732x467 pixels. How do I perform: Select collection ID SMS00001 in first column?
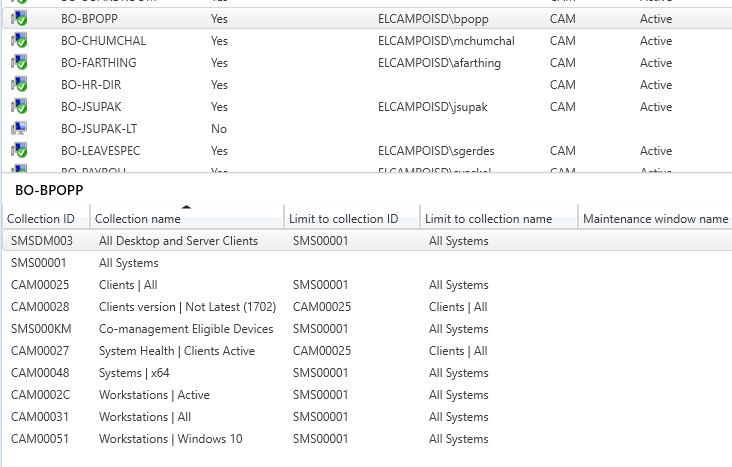click(x=38, y=262)
